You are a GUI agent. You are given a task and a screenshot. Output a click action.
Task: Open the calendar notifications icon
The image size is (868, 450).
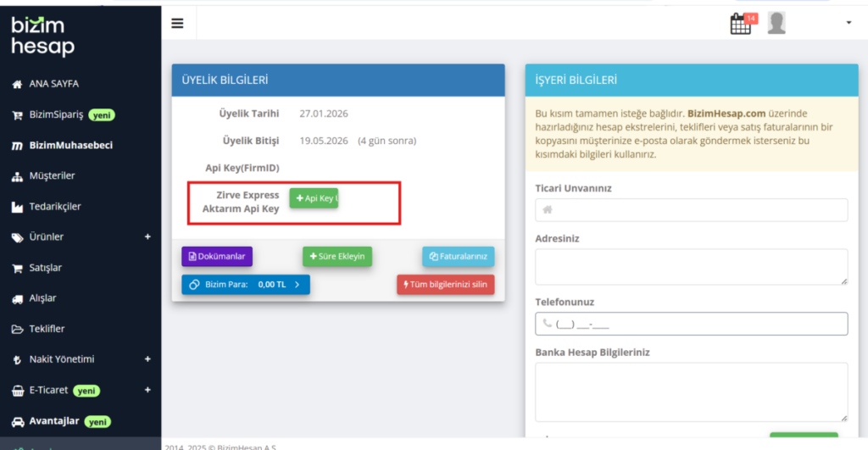tap(741, 24)
